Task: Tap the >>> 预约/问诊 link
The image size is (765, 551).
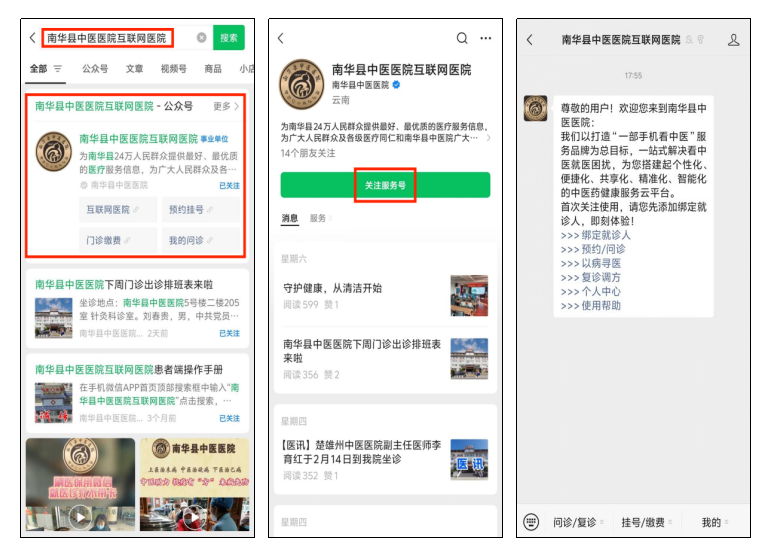Action: click(x=593, y=249)
